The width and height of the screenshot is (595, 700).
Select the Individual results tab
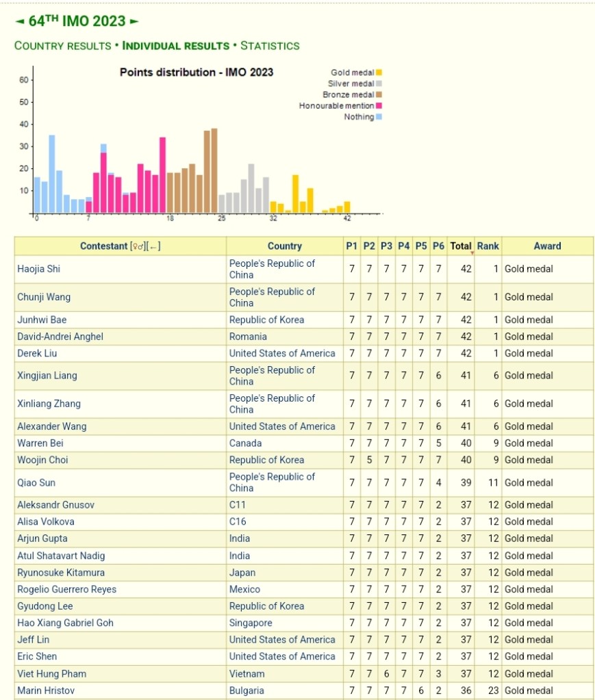point(175,46)
